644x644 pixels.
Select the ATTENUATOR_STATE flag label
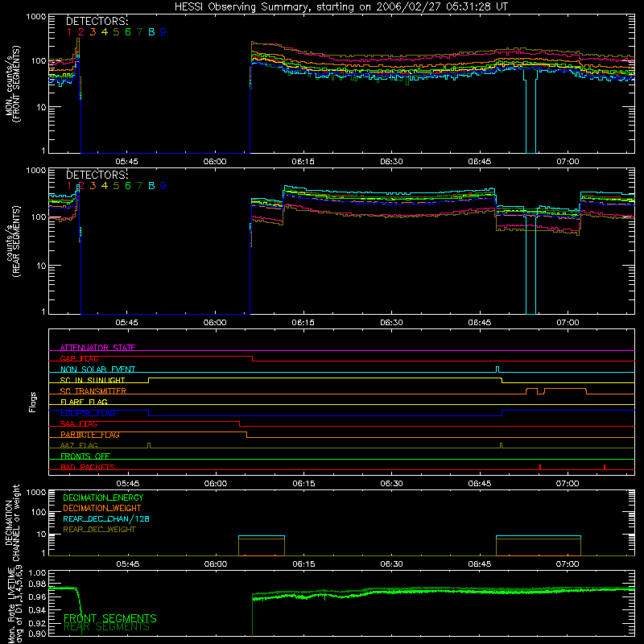coord(97,348)
